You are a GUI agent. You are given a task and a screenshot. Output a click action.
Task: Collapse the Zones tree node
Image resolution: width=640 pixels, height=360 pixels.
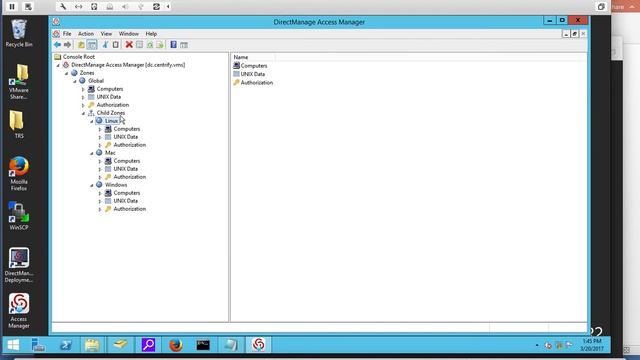click(x=67, y=73)
